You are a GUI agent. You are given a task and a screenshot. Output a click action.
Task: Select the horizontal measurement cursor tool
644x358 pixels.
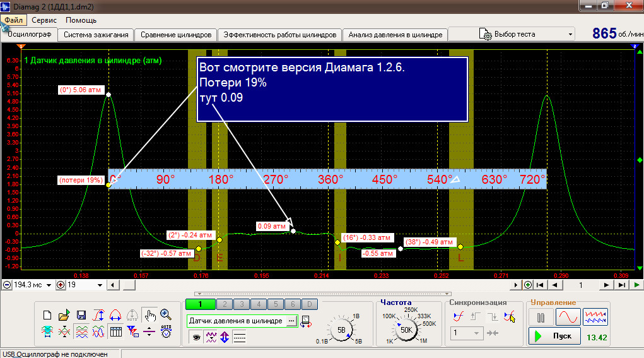click(115, 315)
